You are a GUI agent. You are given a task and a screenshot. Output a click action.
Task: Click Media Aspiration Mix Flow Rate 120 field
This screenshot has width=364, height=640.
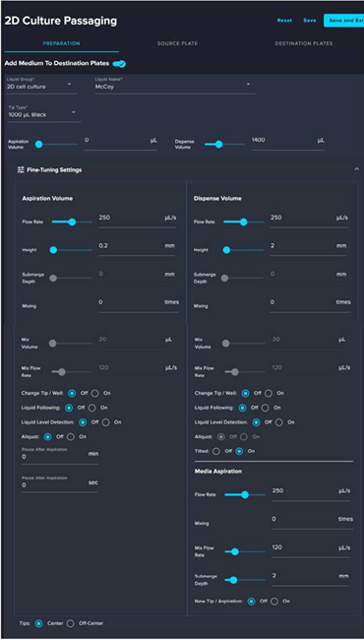[311, 549]
